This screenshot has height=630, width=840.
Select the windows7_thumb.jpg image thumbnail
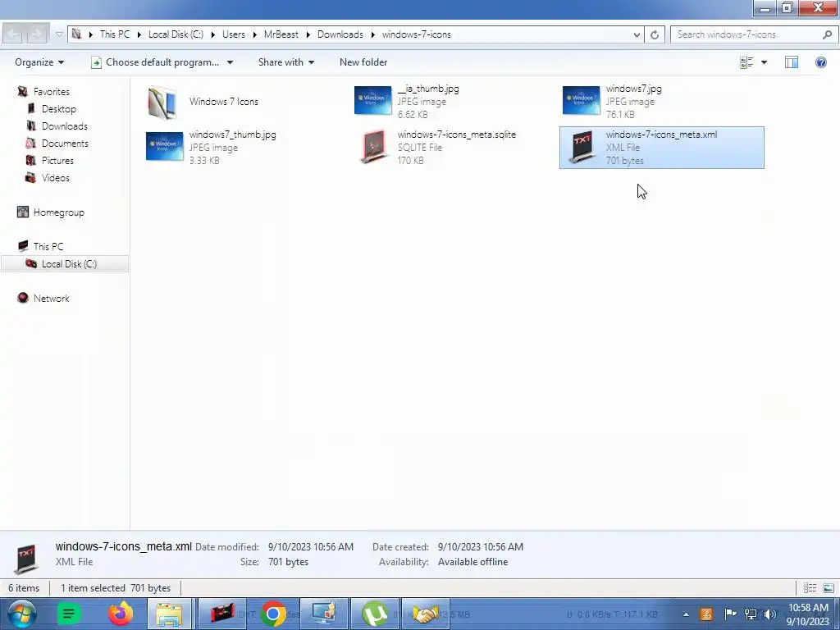(x=164, y=146)
